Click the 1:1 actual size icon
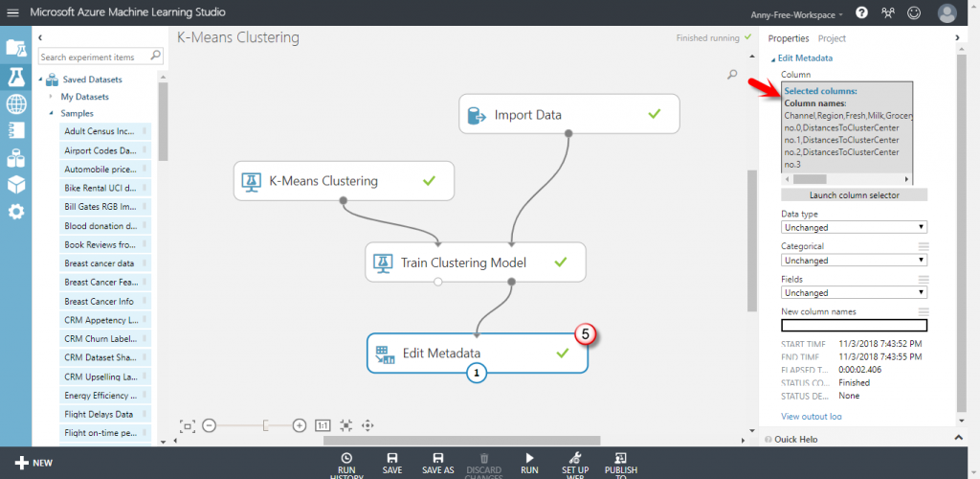This screenshot has width=980, height=479. click(x=323, y=425)
